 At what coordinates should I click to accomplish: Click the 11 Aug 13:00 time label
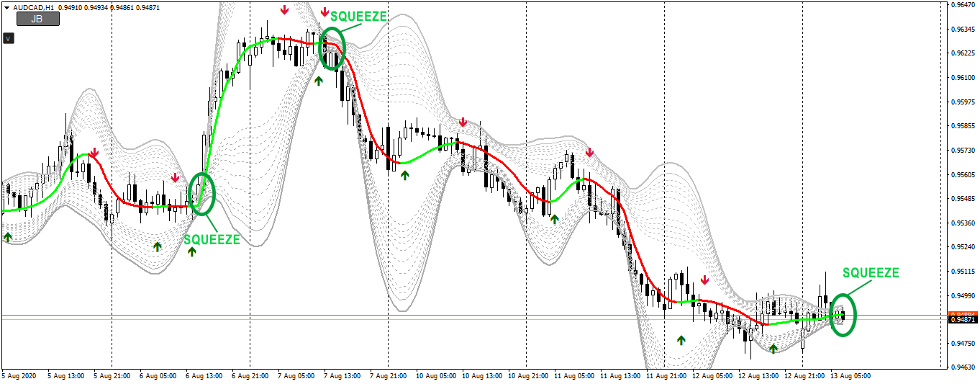coord(620,376)
